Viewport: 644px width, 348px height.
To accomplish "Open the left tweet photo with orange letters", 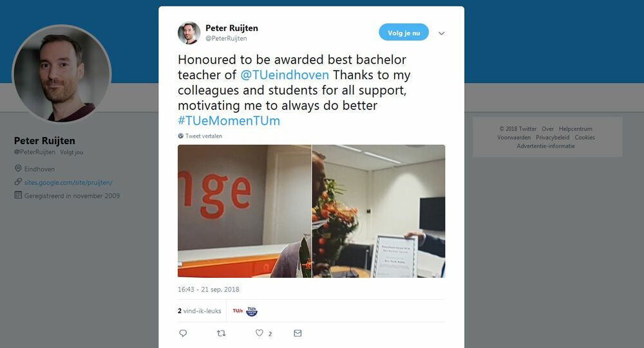I will coord(244,211).
